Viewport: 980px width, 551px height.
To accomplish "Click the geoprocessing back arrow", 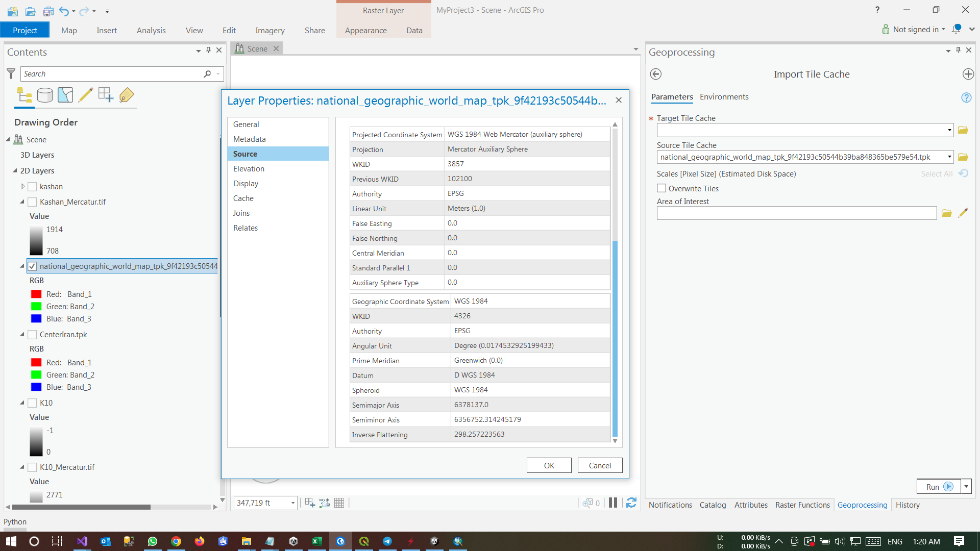I will [x=656, y=74].
